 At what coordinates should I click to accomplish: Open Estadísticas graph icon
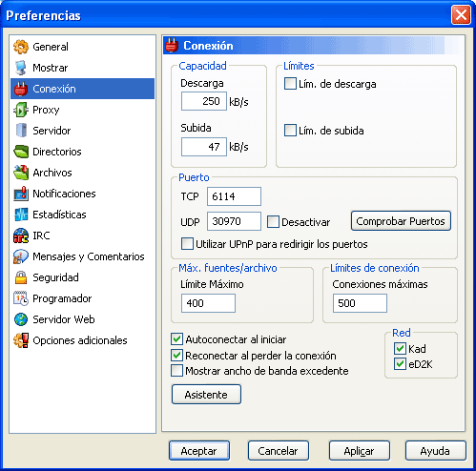(21, 215)
